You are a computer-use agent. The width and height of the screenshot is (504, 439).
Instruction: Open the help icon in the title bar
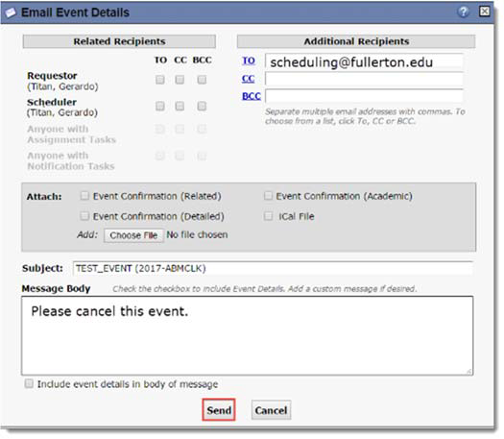463,12
